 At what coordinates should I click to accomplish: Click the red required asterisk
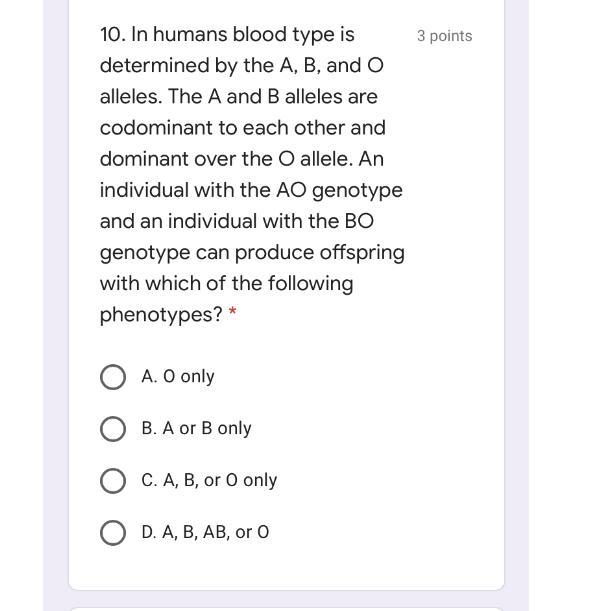(233, 315)
